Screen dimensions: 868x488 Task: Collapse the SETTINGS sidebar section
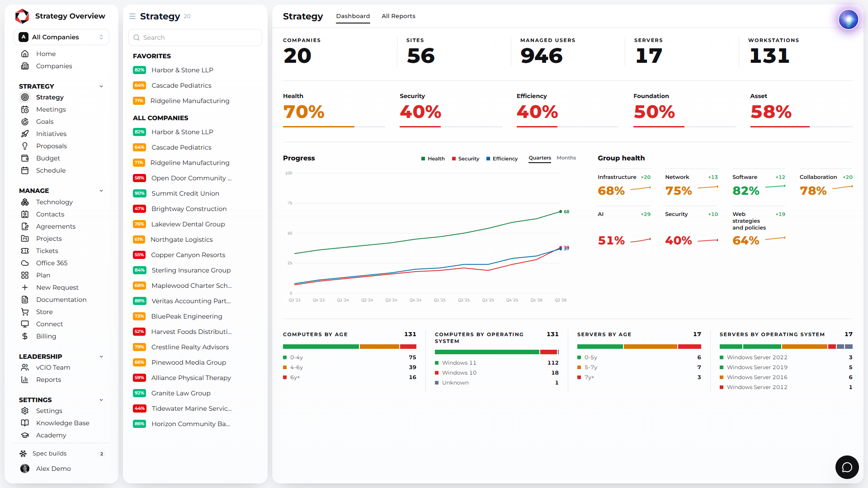coord(101,400)
